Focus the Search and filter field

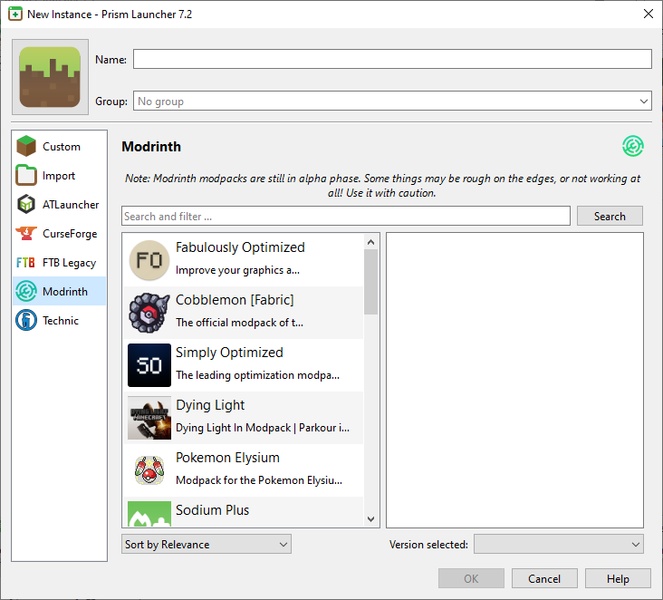point(345,216)
